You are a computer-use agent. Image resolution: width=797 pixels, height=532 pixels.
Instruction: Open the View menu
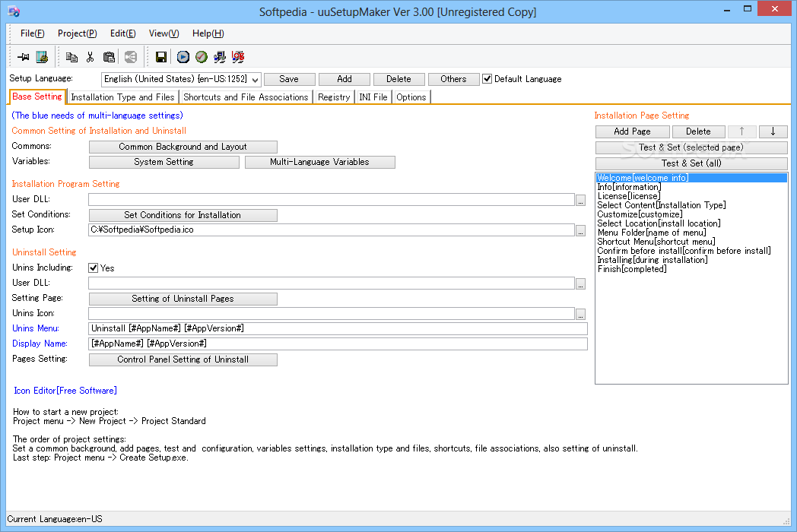coord(164,33)
